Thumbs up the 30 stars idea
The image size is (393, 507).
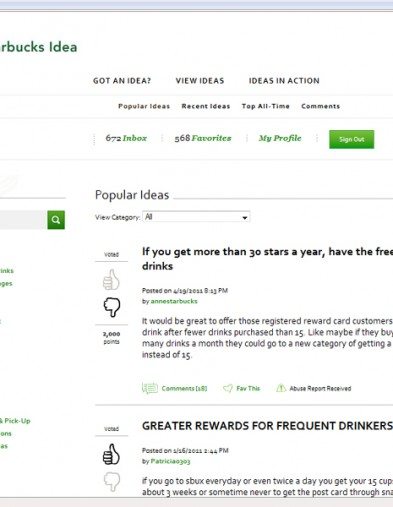coord(111,279)
